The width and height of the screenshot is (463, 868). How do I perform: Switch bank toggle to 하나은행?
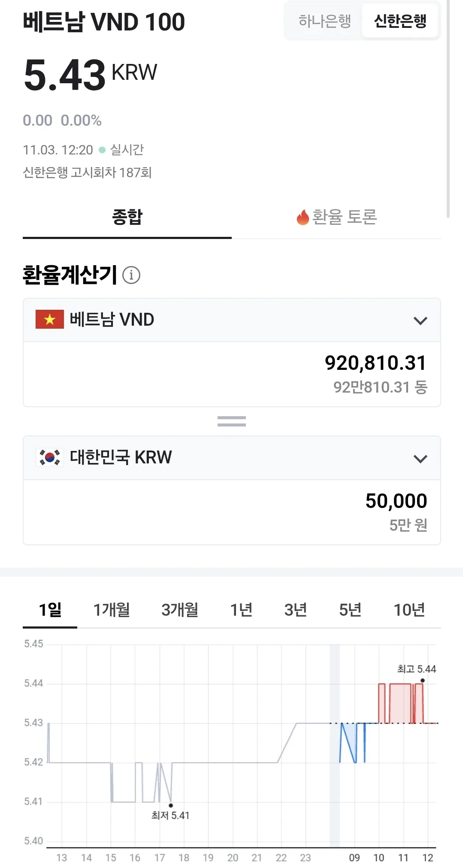click(325, 21)
